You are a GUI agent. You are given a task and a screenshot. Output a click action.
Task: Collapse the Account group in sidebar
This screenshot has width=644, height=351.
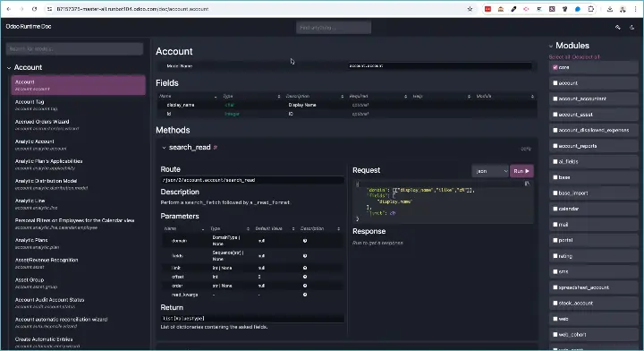(9, 67)
